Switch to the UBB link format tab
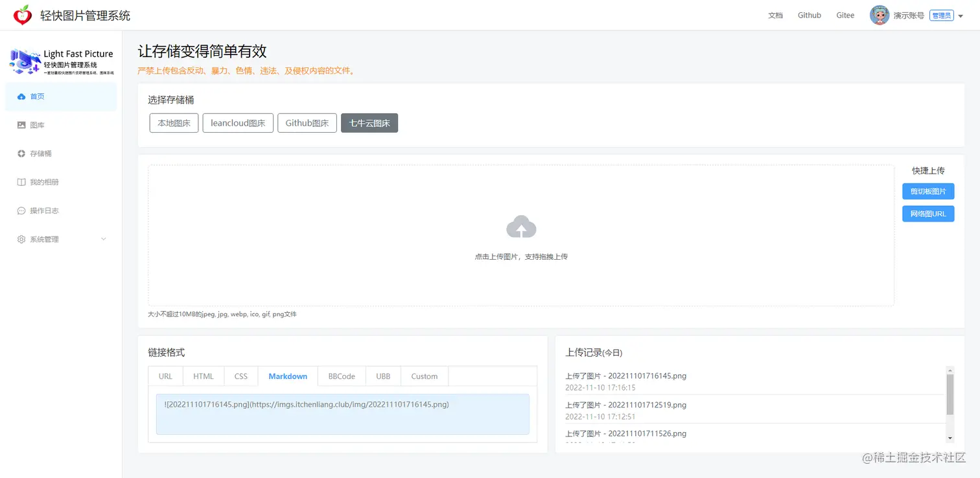The image size is (980, 478). 383,376
